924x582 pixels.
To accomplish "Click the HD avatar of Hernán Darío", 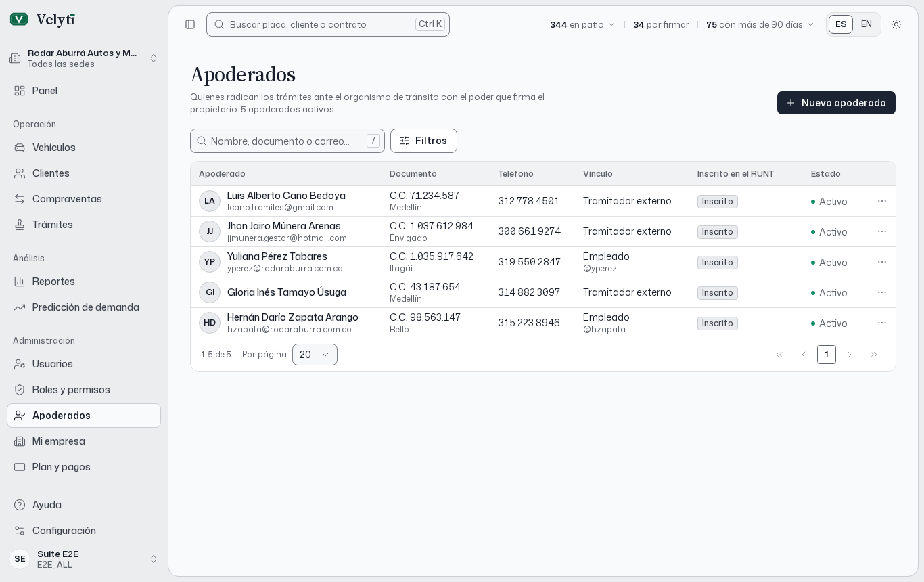I will click(x=210, y=323).
